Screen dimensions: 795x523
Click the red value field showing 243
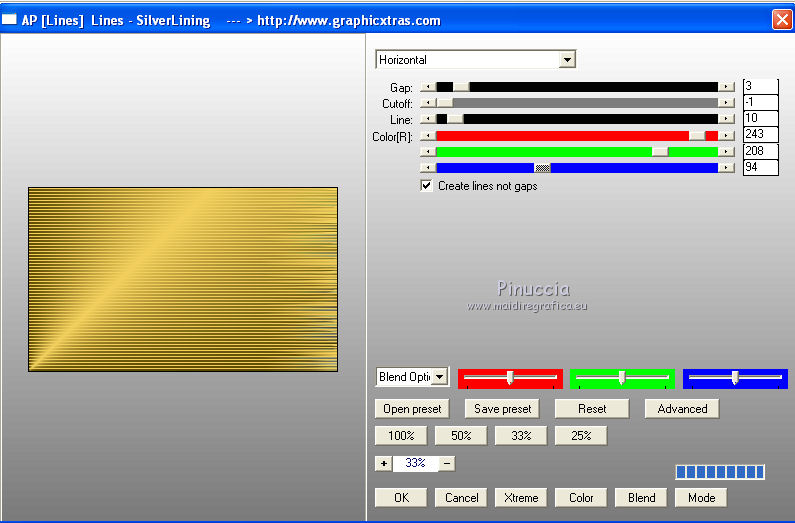click(761, 135)
